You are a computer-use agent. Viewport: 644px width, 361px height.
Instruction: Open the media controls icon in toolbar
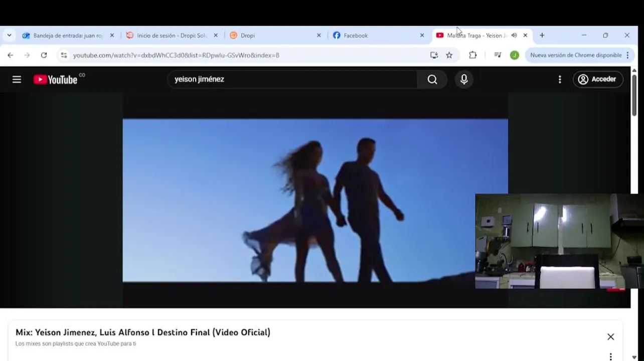pyautogui.click(x=498, y=55)
